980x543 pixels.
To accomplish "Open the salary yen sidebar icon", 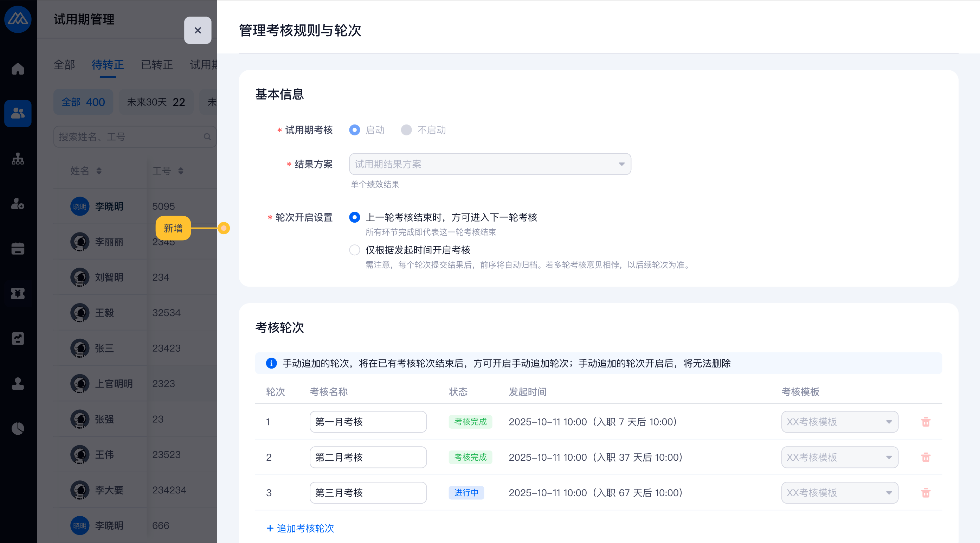I will (18, 293).
